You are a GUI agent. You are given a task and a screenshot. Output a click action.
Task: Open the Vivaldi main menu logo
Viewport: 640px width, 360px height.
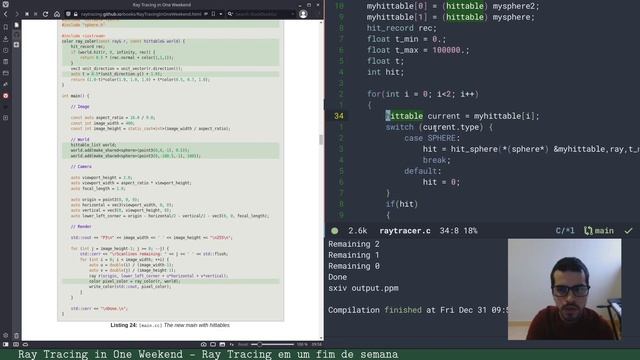point(6,4)
